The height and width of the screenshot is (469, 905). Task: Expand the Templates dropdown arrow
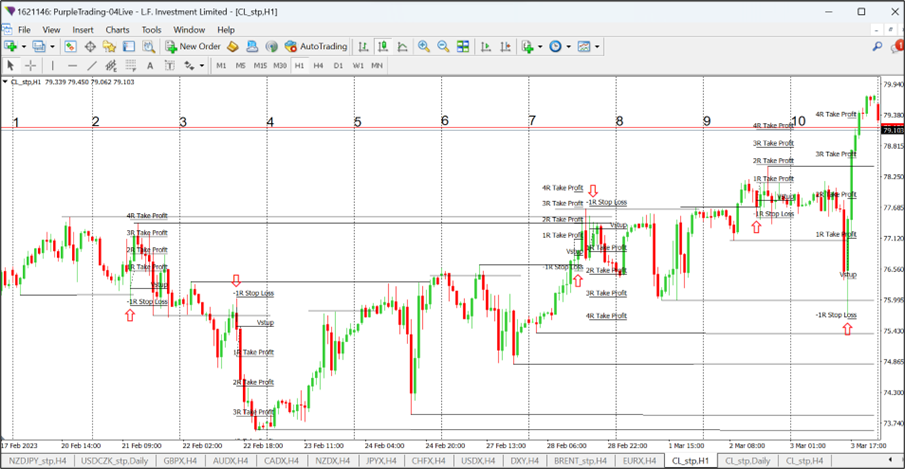tap(597, 47)
